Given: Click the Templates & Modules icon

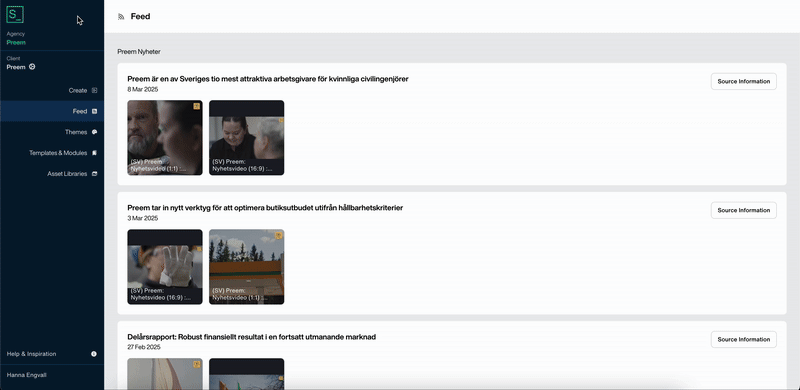Looking at the screenshot, I should 94,153.
